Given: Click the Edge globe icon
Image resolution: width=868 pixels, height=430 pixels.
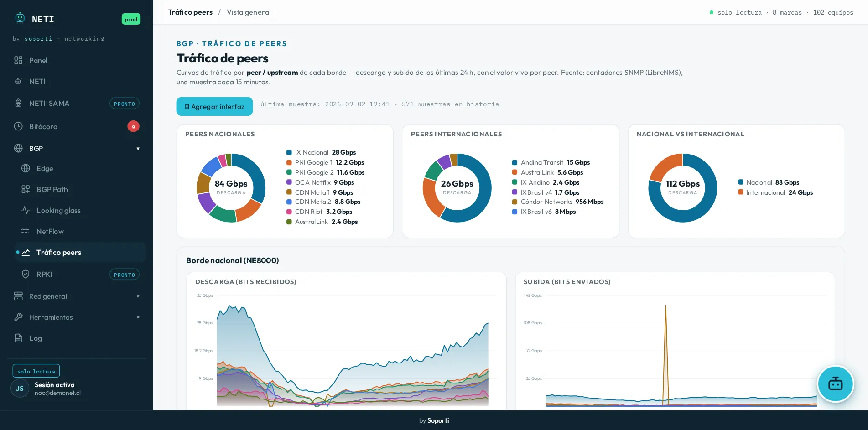Looking at the screenshot, I should point(26,168).
